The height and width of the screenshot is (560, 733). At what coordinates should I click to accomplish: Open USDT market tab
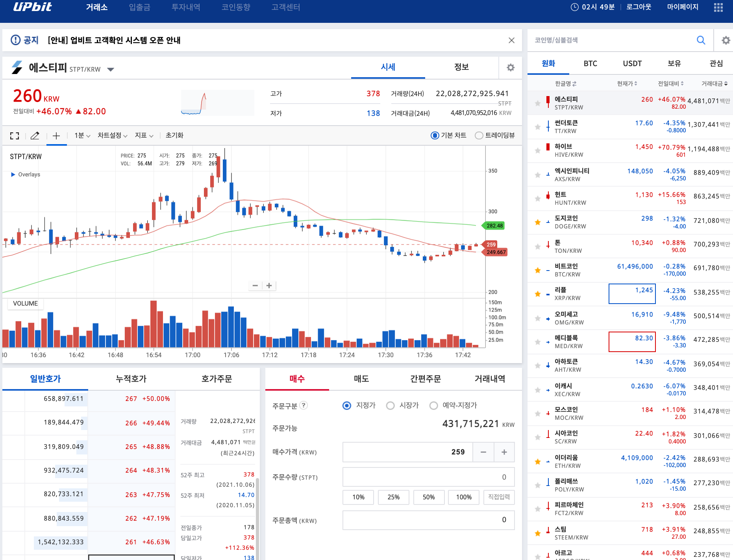click(x=632, y=64)
